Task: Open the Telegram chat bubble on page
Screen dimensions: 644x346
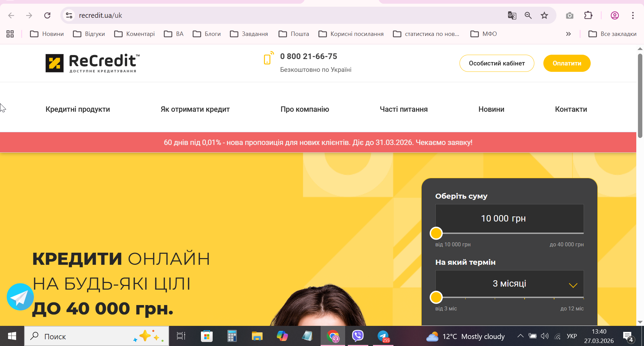Action: point(20,297)
